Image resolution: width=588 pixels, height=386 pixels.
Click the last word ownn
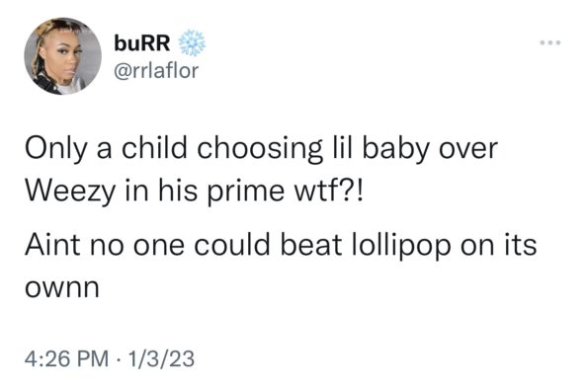62,289
